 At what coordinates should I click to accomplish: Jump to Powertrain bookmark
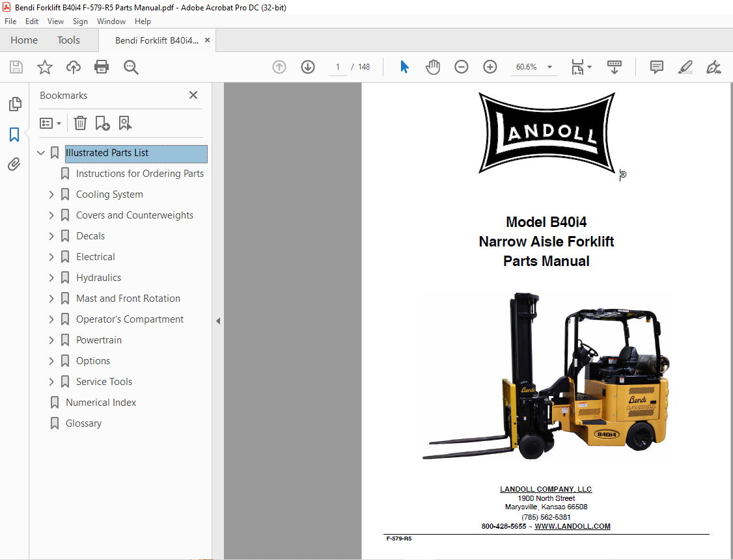tap(99, 340)
